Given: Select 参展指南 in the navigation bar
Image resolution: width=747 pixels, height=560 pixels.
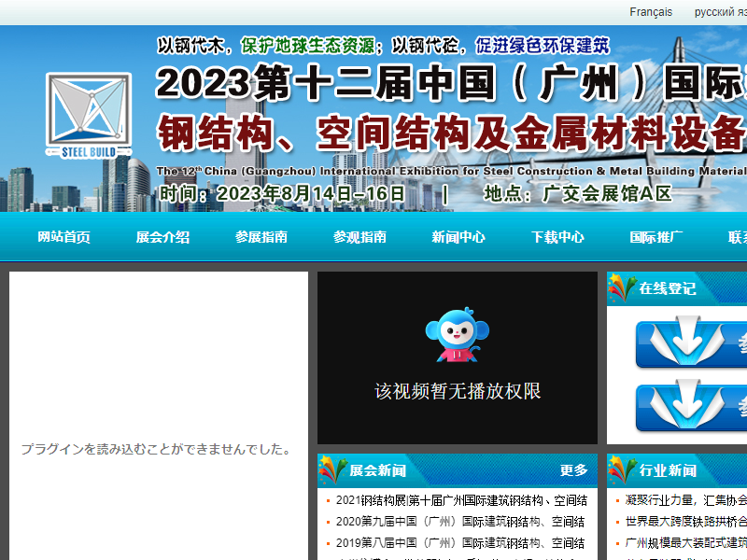Looking at the screenshot, I should (x=261, y=237).
